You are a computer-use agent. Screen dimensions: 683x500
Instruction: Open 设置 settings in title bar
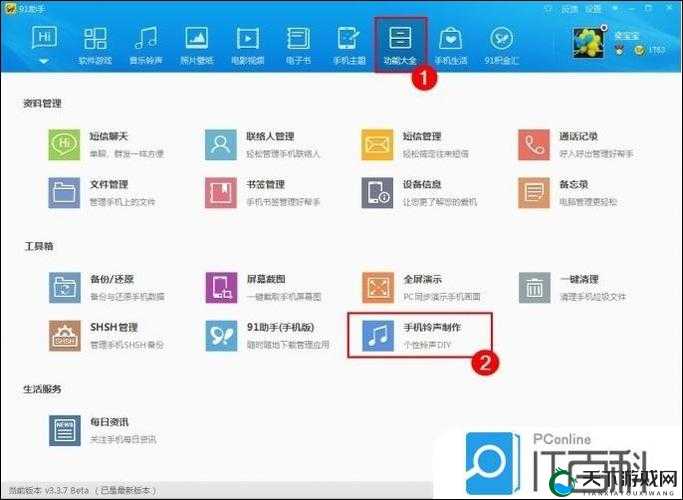coord(593,9)
